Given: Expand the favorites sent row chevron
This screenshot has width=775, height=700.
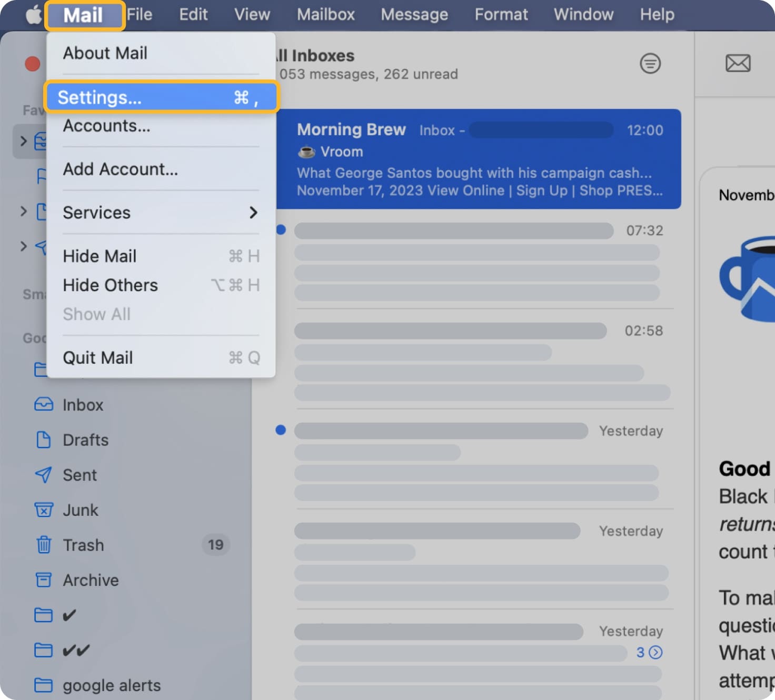Looking at the screenshot, I should [x=23, y=246].
